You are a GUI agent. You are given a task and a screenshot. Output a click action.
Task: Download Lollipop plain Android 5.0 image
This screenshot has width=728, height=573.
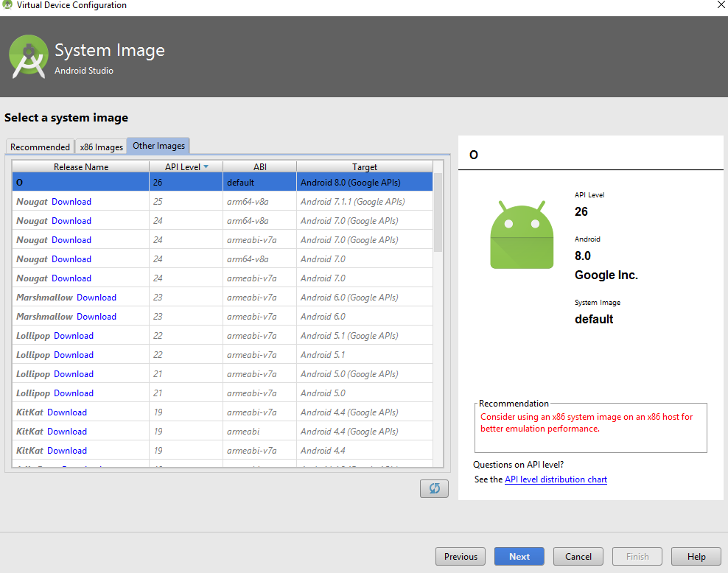74,393
